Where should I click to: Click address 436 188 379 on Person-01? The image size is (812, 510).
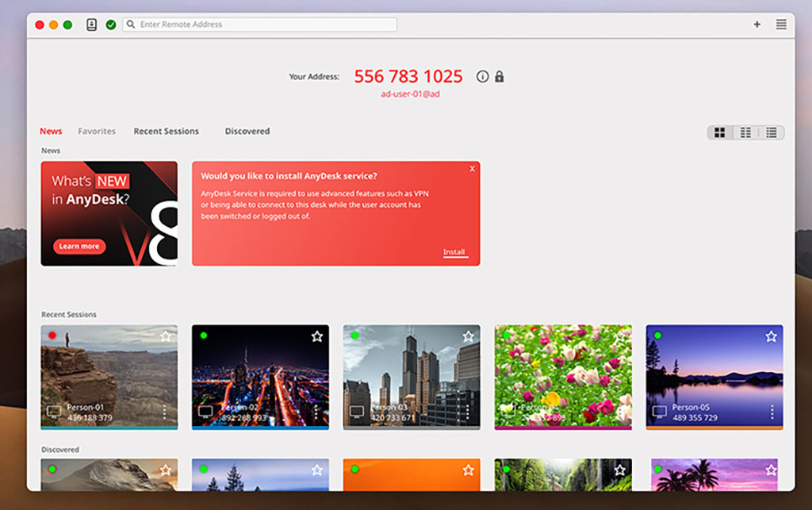90,418
